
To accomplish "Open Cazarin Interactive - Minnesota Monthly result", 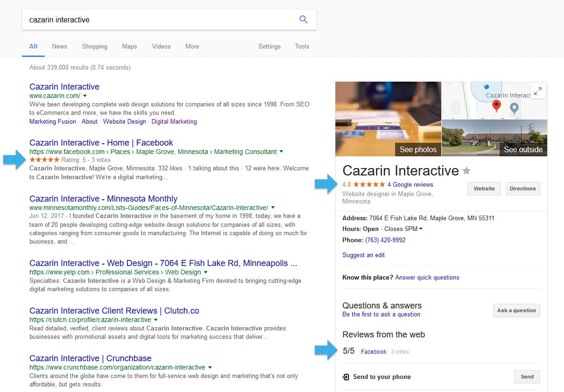I will pos(103,199).
